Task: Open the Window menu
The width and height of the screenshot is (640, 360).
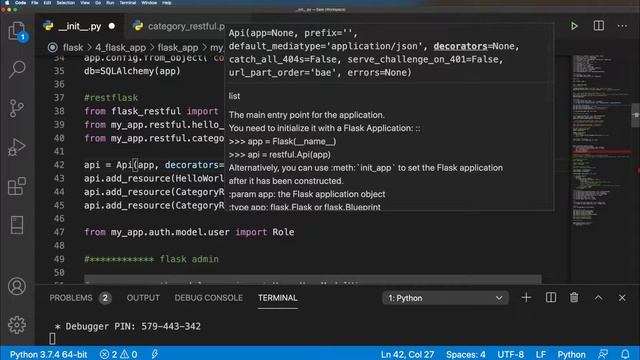Action: (149, 3)
